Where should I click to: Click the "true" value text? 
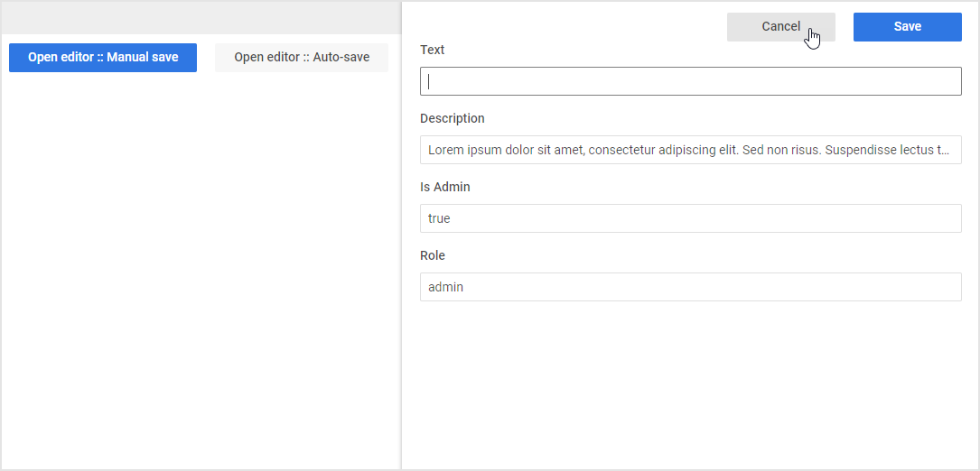(x=439, y=218)
